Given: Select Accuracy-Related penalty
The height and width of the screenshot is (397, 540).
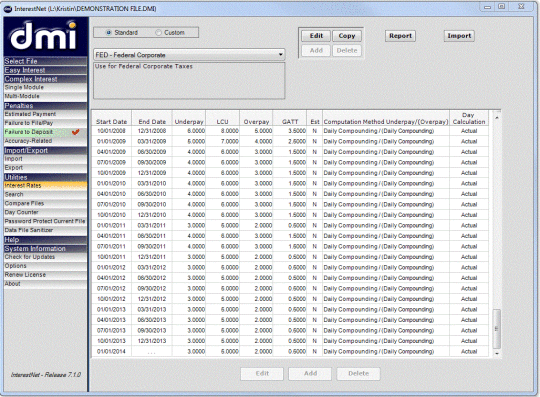Looking at the screenshot, I should click(45, 141).
